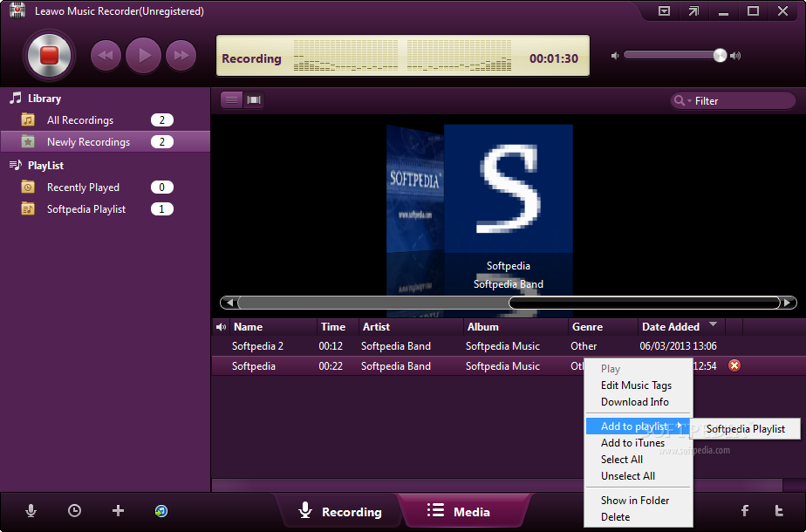The image size is (806, 532).
Task: Choose Select All in context menu
Action: 622,460
